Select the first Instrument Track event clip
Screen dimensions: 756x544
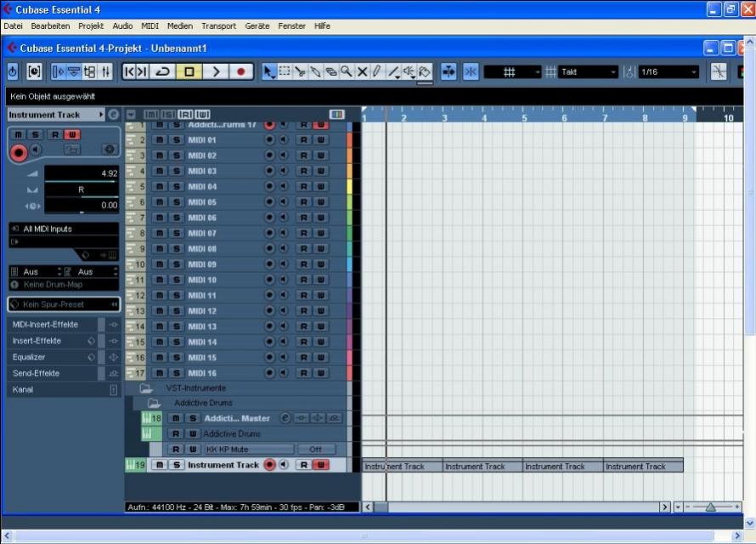click(x=402, y=467)
